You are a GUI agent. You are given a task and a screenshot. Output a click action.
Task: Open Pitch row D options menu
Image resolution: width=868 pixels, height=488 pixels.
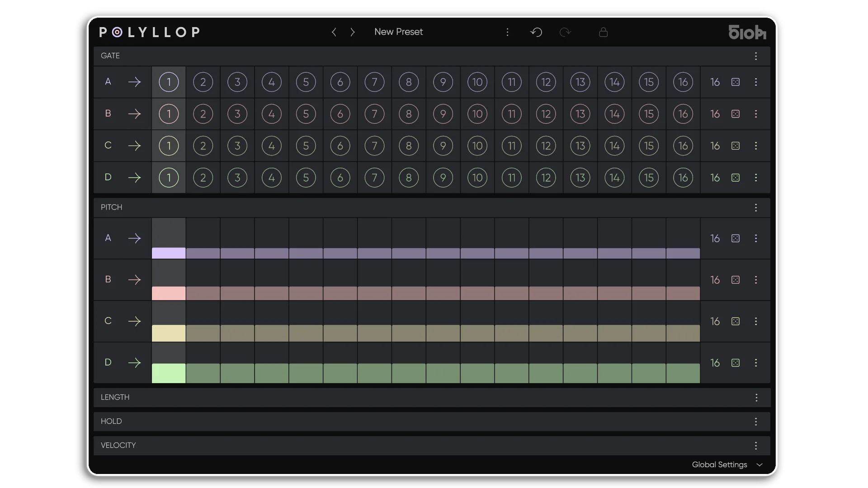point(756,363)
